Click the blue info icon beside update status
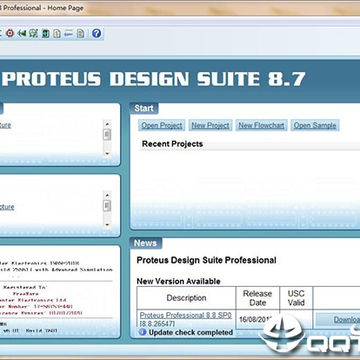 pyautogui.click(x=143, y=332)
